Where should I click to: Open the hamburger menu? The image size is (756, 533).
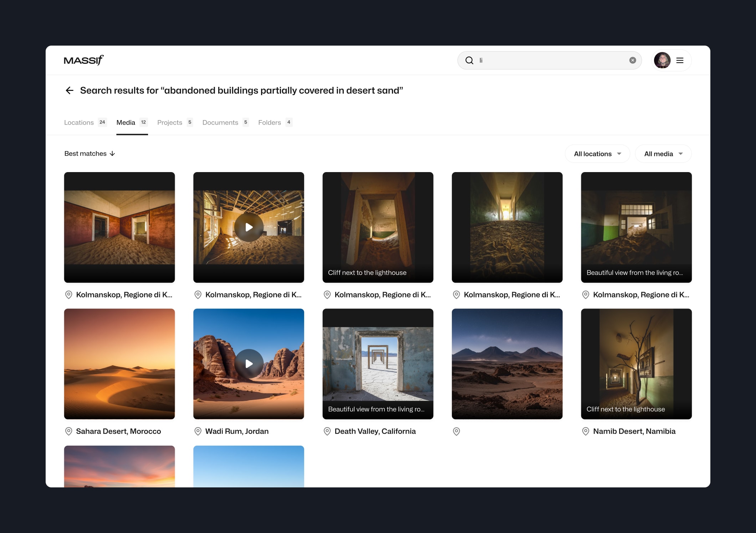click(680, 60)
